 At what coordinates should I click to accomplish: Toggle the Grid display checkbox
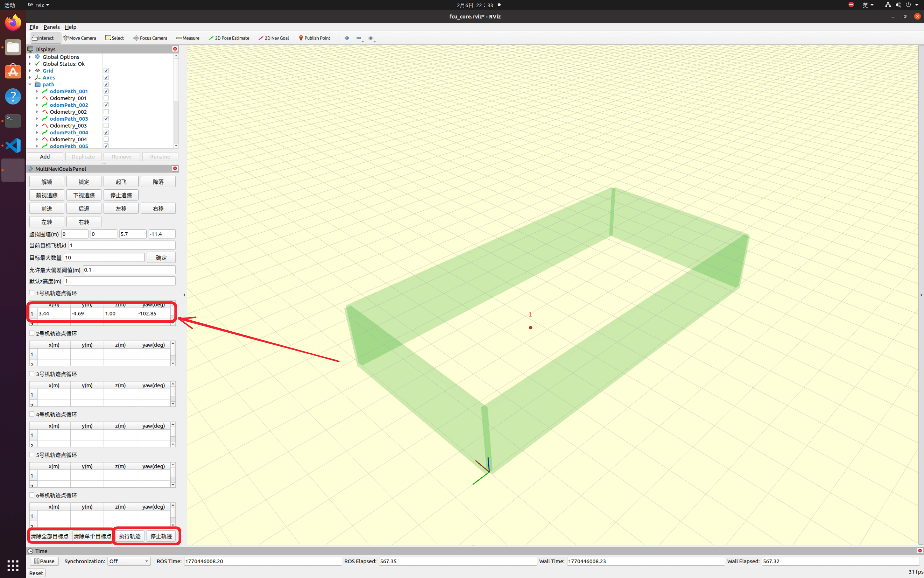pyautogui.click(x=106, y=71)
